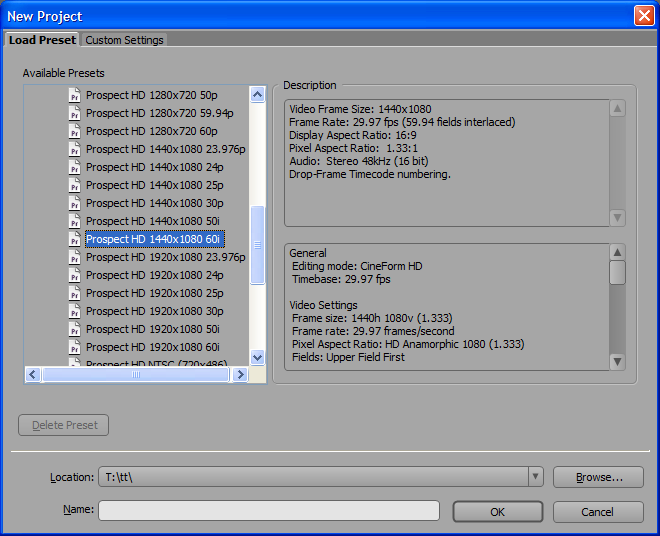Screen dimensions: 660x536
Task: Open the Custom Settings tab
Action: click(x=124, y=40)
